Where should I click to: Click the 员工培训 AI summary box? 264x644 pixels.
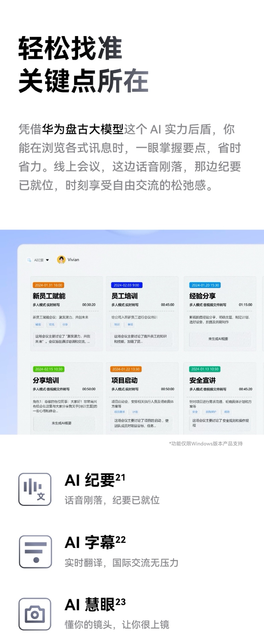pos(142,339)
